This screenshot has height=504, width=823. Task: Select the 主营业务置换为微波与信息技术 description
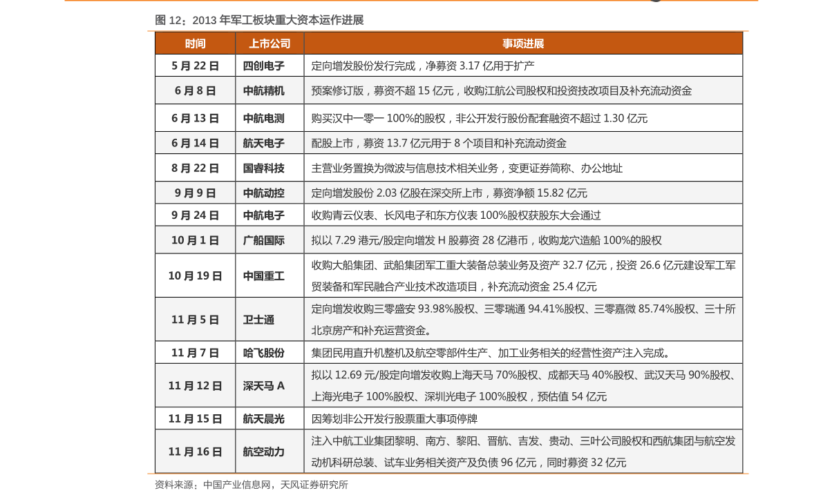click(466, 168)
